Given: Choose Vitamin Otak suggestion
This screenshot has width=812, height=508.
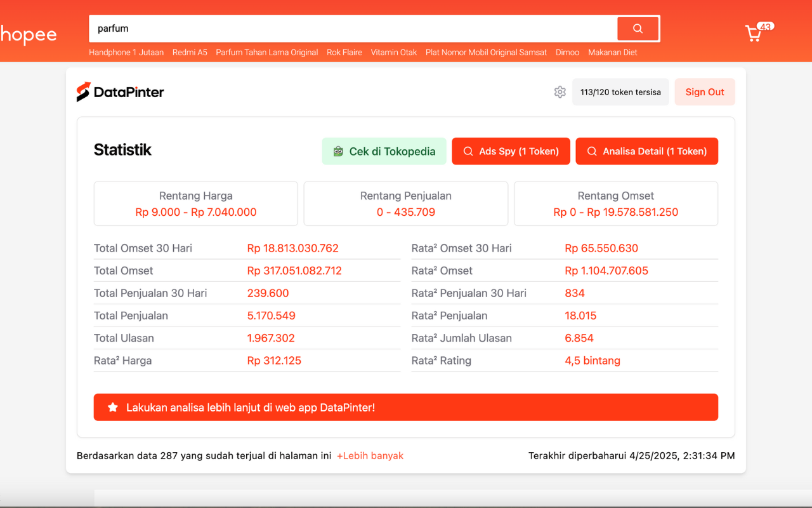Looking at the screenshot, I should point(394,53).
